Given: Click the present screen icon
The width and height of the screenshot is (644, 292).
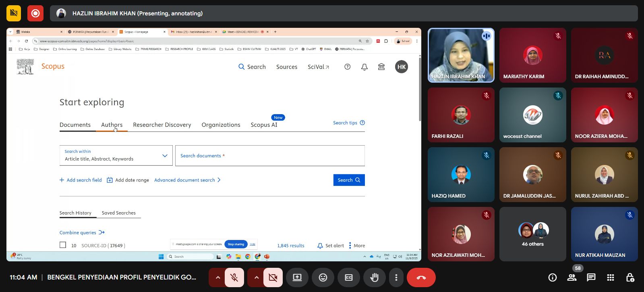Looking at the screenshot, I should coord(297,277).
